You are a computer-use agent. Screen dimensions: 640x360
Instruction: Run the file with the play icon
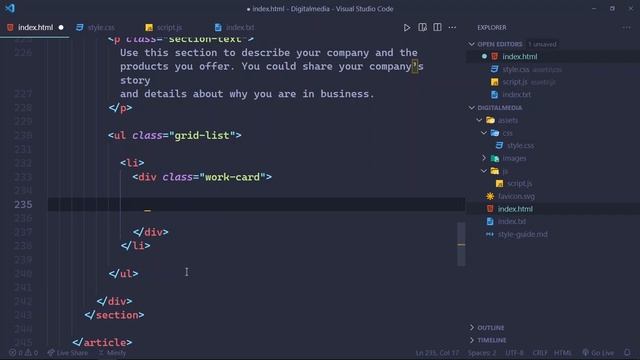pyautogui.click(x=407, y=27)
